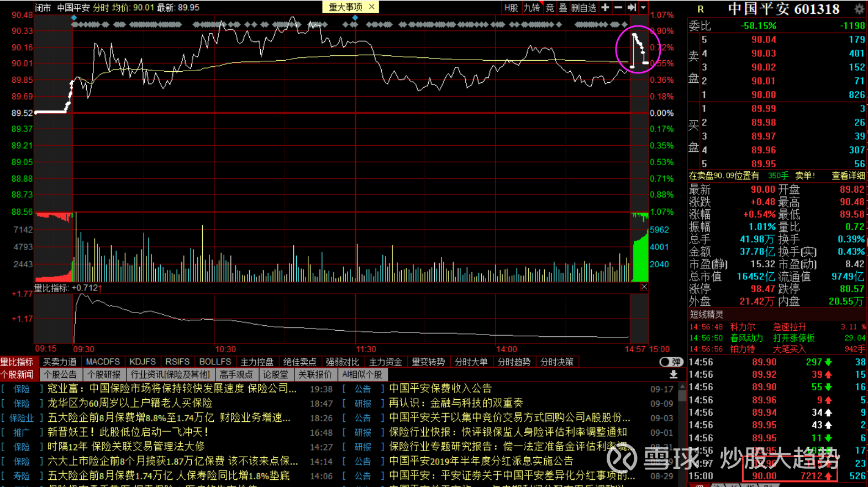Viewport: 868px width, 487px height.
Task: Click the 叠 overlay button
Action: coord(563,7)
